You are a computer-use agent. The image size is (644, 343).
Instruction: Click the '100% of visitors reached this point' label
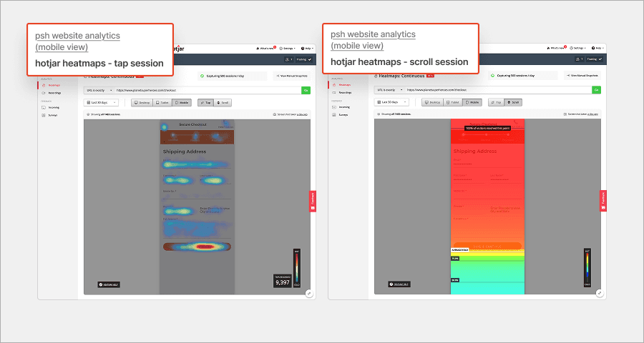coord(487,128)
